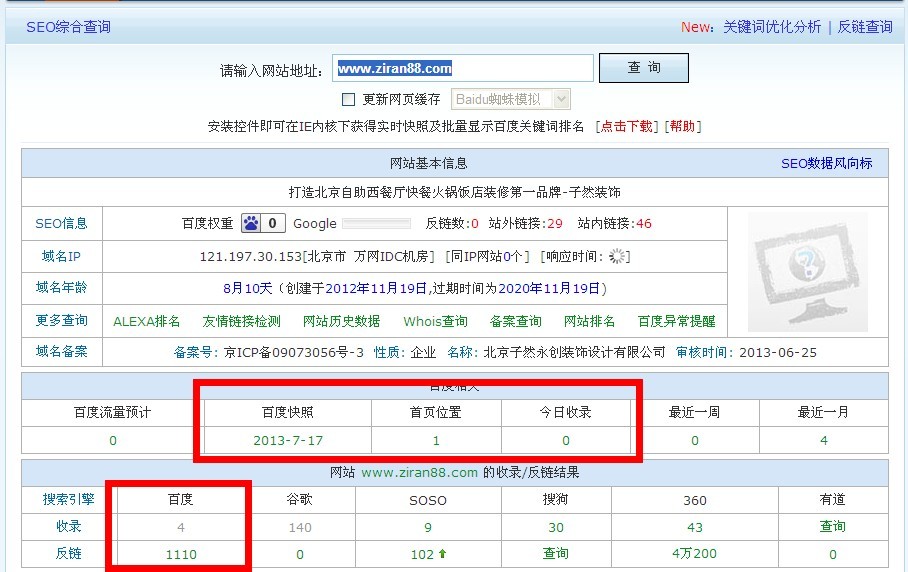Click the IP address 121.197.30.153

click(x=251, y=256)
